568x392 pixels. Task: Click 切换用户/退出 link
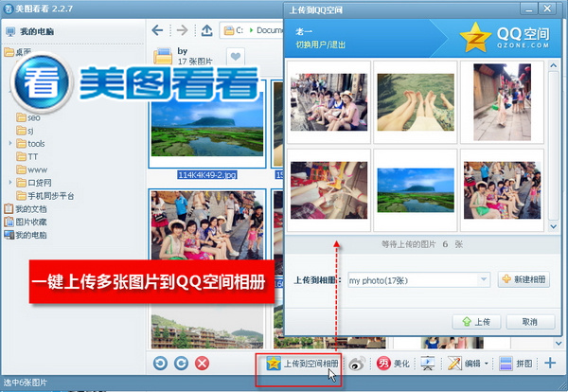click(321, 45)
